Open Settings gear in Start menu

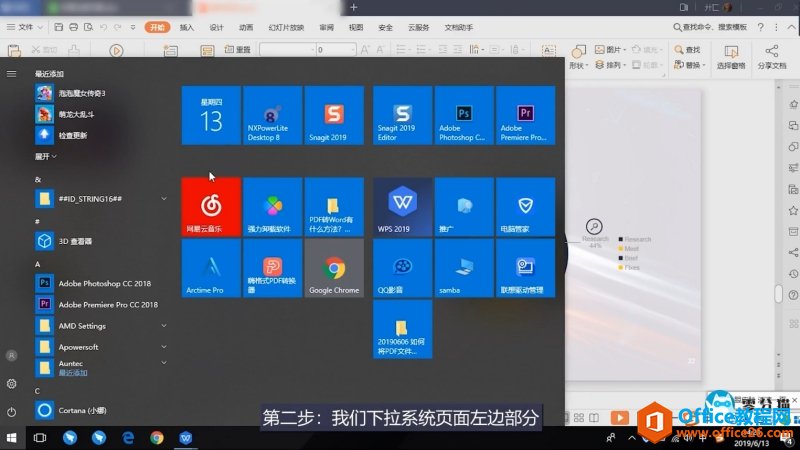click(x=11, y=383)
